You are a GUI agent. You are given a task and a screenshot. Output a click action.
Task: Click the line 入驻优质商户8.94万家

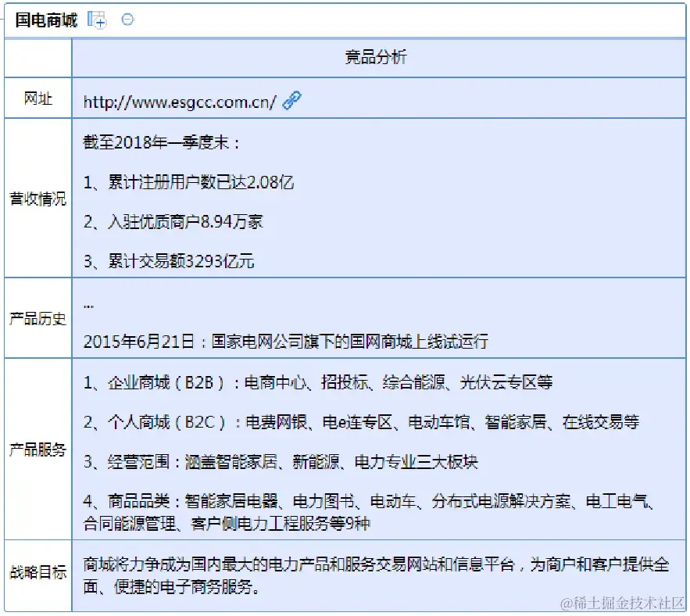point(173,221)
